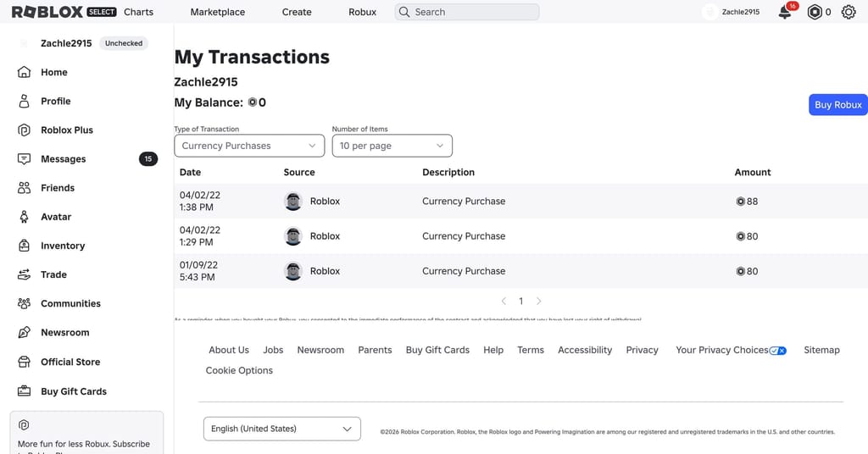Click the Your Privacy Choices toggle icon

pyautogui.click(x=778, y=351)
